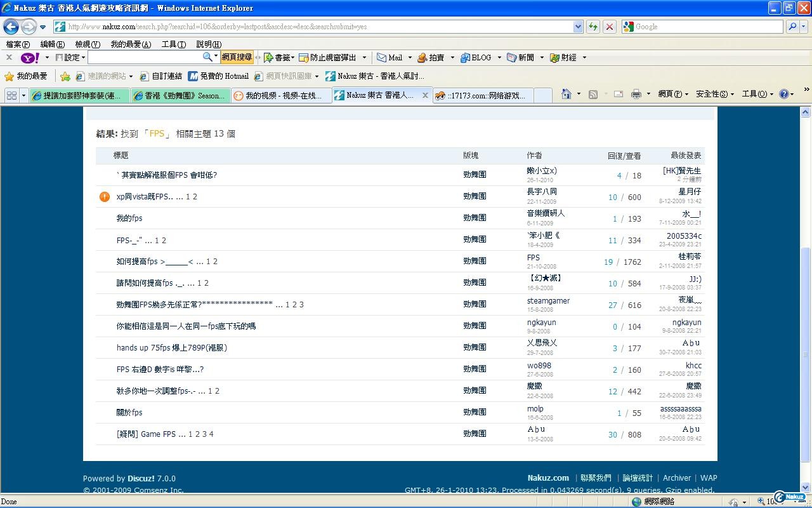812x508 pixels.
Task: Open the 檔案(F) File menu
Action: [18, 44]
